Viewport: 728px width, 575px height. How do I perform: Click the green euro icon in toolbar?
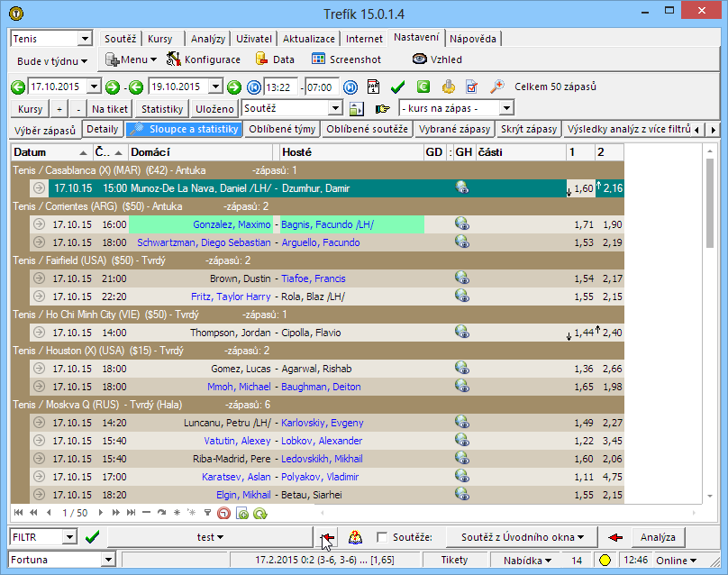pyautogui.click(x=423, y=87)
